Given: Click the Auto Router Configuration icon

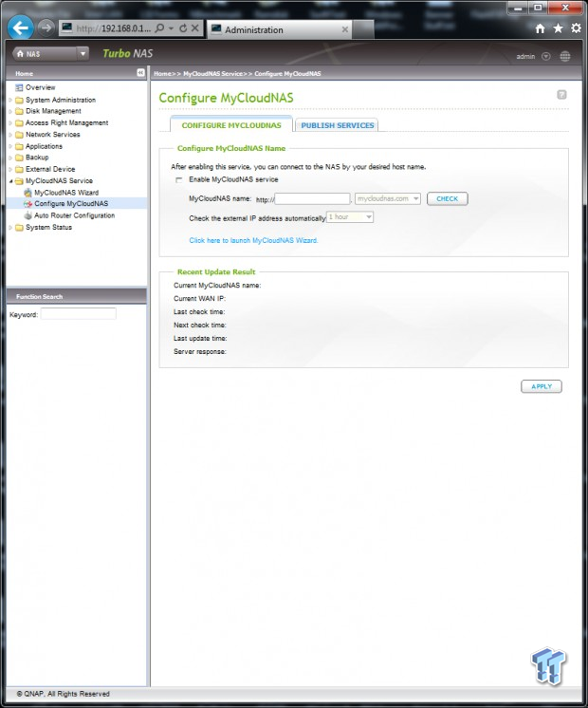Looking at the screenshot, I should pyautogui.click(x=28, y=215).
